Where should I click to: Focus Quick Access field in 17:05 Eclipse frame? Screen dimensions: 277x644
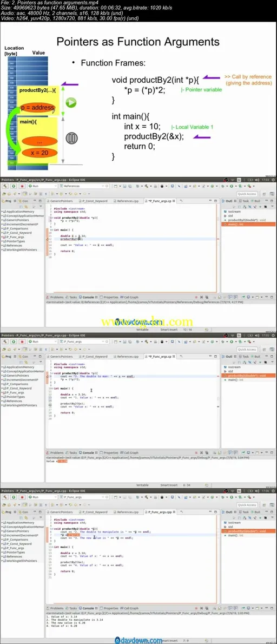pos(247,350)
